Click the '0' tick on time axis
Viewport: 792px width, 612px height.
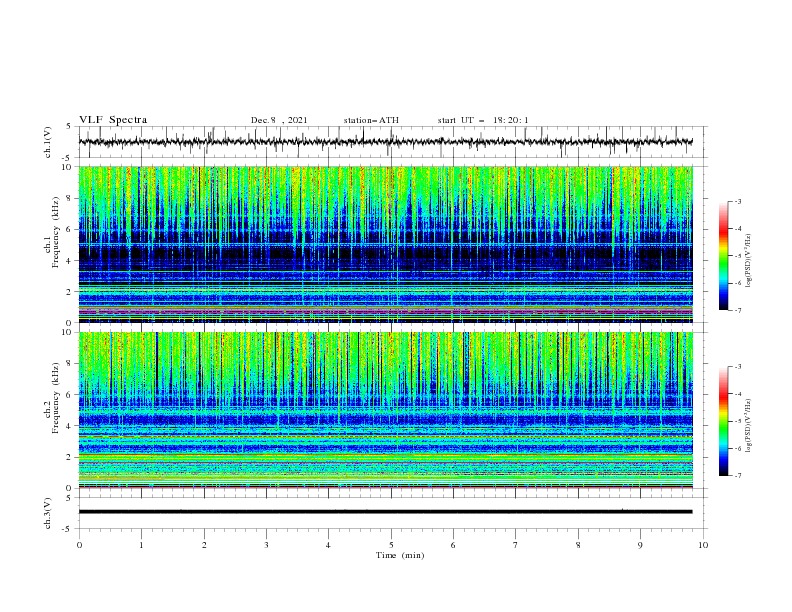79,545
